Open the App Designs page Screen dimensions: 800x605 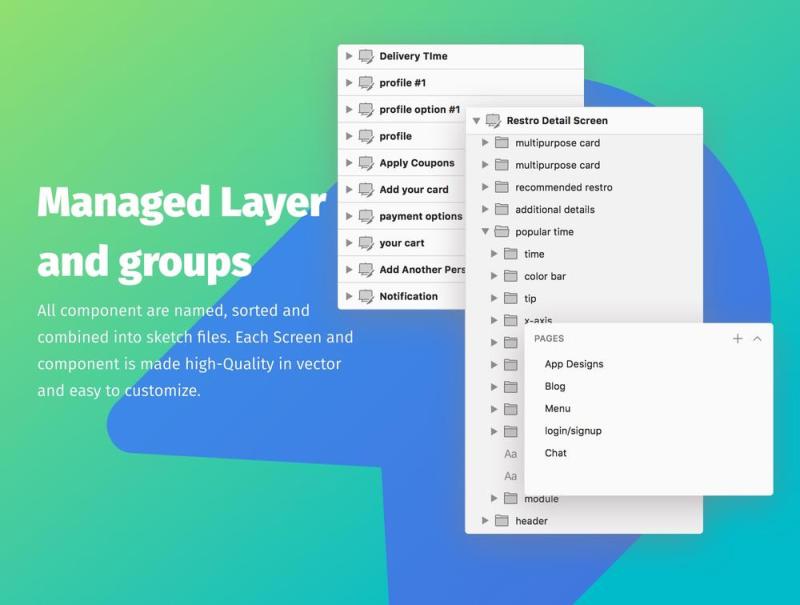pyautogui.click(x=574, y=364)
